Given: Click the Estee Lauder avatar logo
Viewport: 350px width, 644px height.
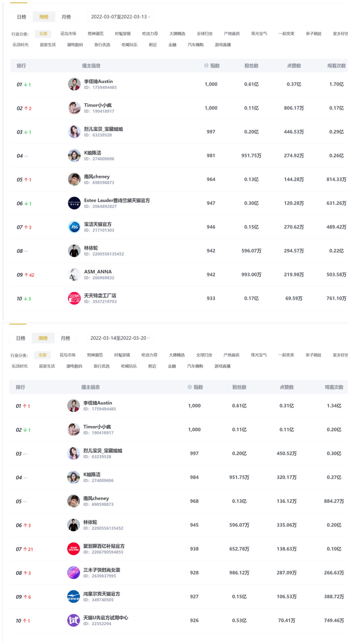Looking at the screenshot, I should tap(74, 203).
